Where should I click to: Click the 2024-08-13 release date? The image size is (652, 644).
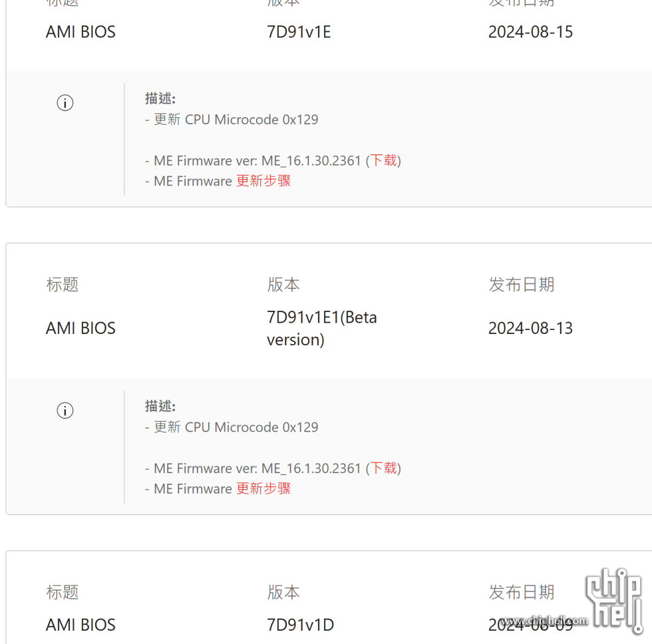530,329
